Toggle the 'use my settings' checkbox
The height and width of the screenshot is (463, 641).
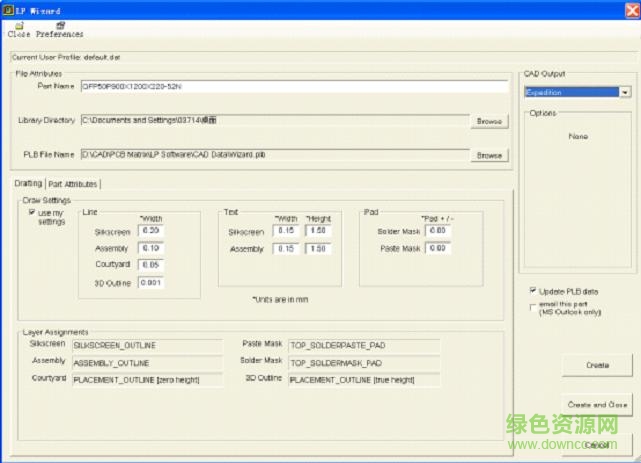(32, 213)
